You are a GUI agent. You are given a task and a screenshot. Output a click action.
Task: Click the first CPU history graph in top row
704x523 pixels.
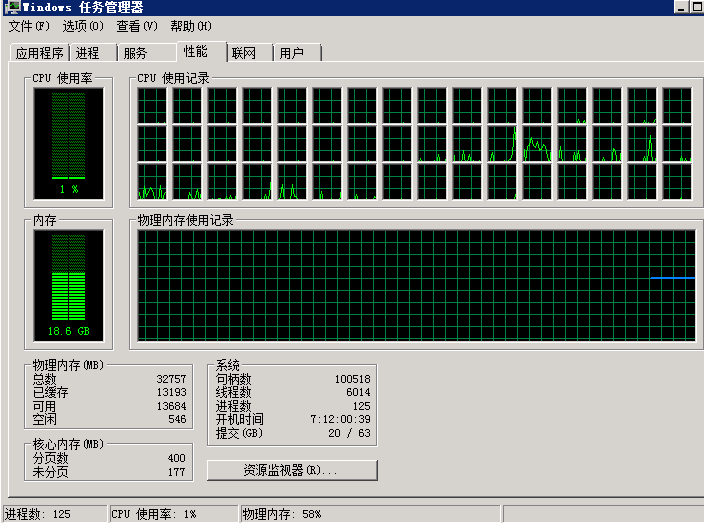click(x=152, y=105)
